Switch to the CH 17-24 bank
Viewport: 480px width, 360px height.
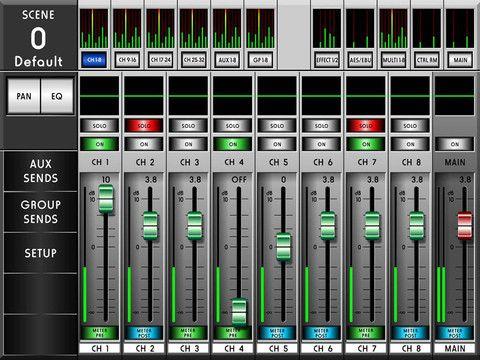click(161, 60)
